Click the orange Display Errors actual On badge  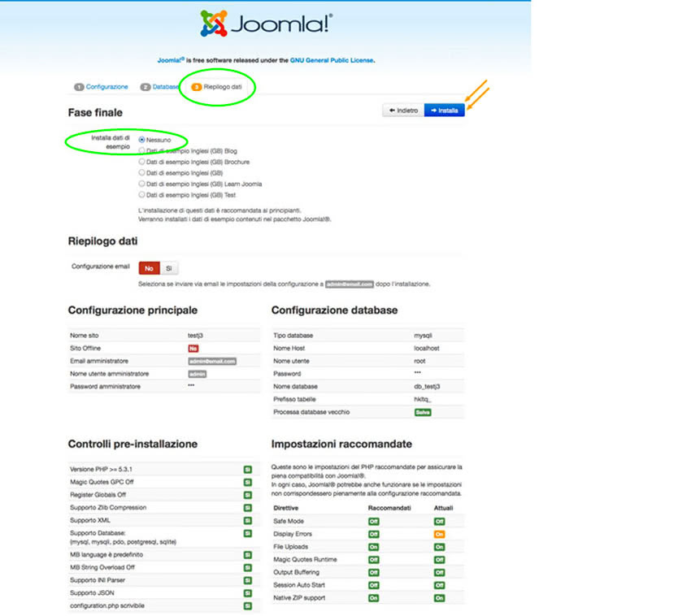pos(439,534)
